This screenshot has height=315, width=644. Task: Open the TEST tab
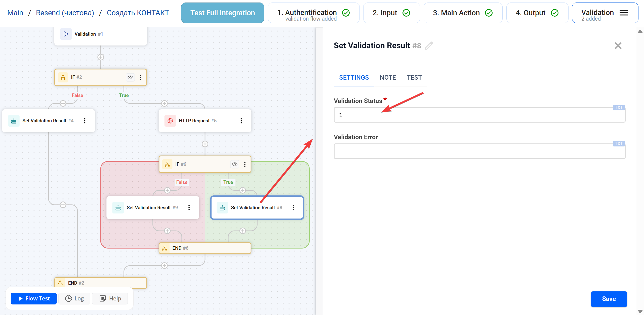pos(414,77)
